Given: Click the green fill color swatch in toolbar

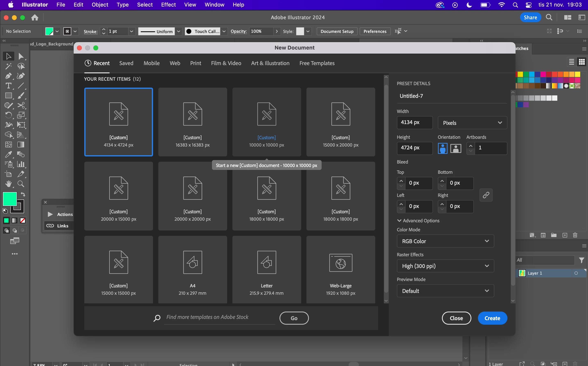Looking at the screenshot, I should point(9,199).
